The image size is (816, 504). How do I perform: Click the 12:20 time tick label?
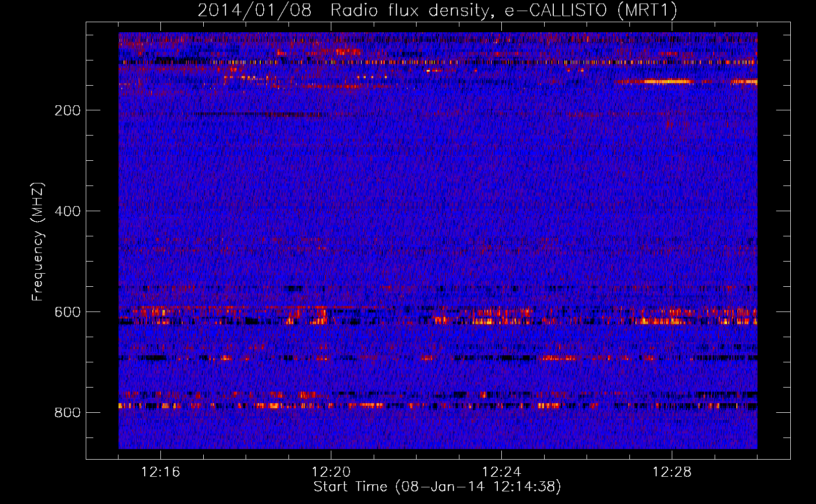331,472
